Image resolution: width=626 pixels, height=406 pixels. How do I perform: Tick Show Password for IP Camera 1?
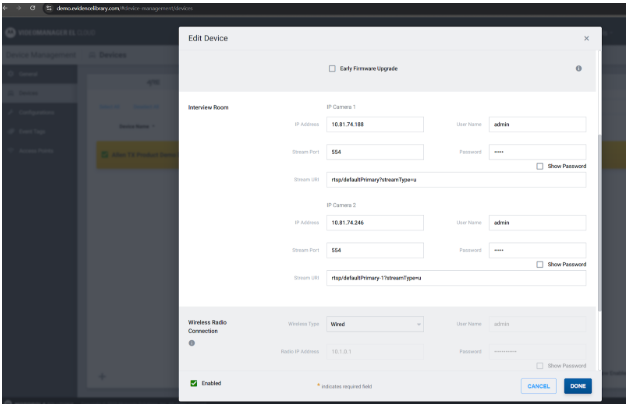tap(540, 166)
